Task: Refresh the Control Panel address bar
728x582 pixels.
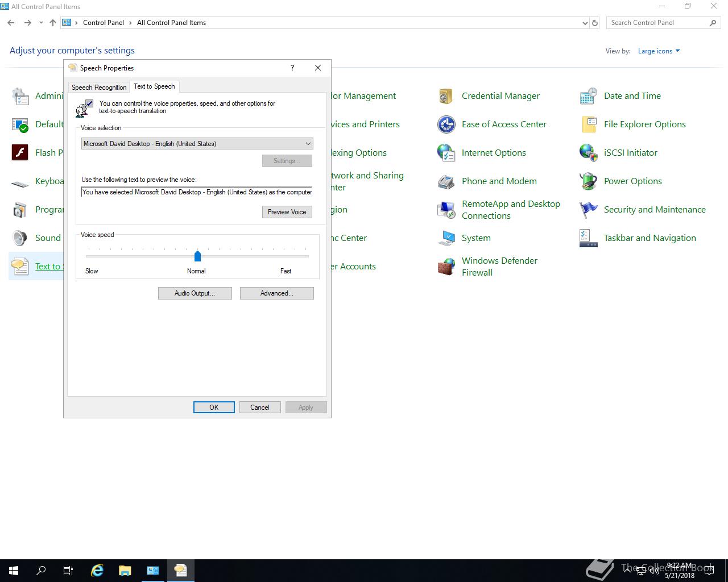Action: [595, 23]
